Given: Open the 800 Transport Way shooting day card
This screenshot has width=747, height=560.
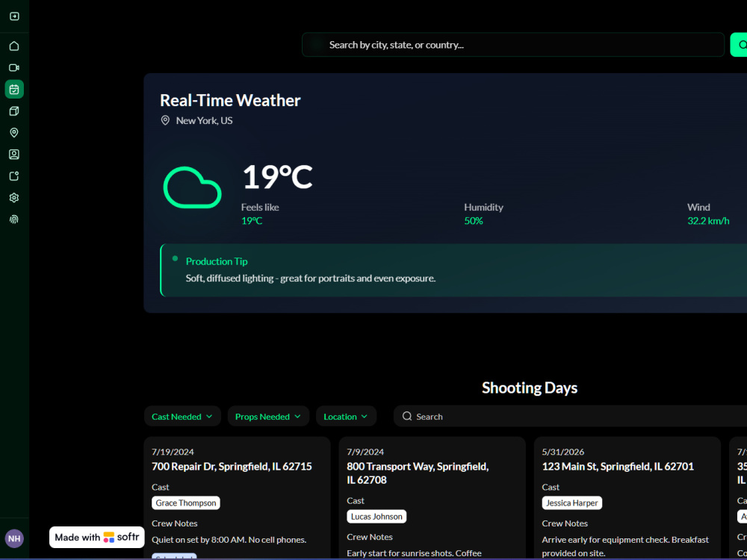Looking at the screenshot, I should point(432,498).
